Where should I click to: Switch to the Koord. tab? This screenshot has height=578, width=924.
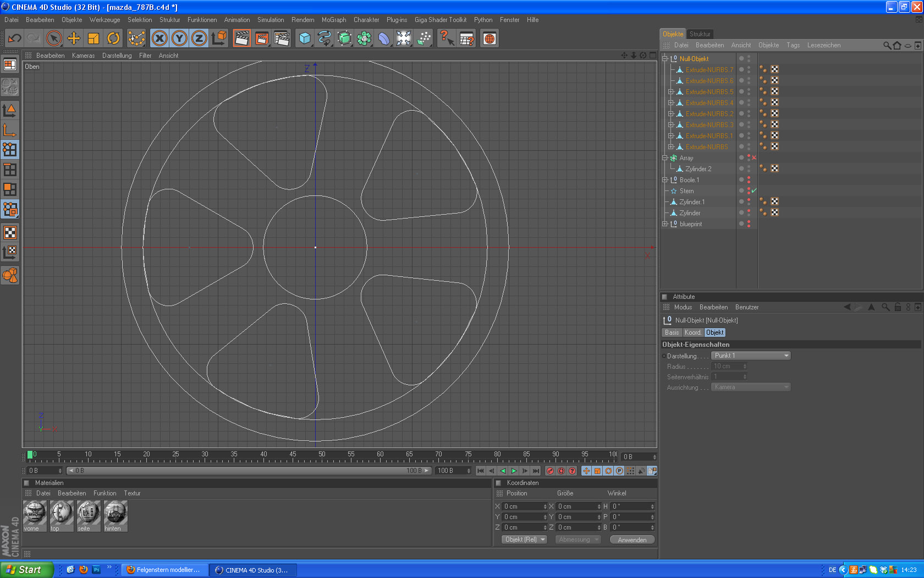point(692,332)
